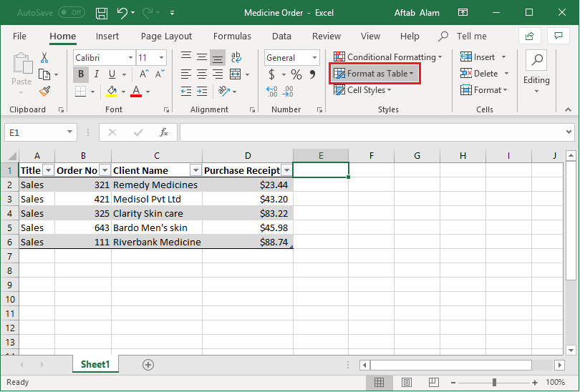
Task: Click the Borders icon
Action: pos(80,92)
